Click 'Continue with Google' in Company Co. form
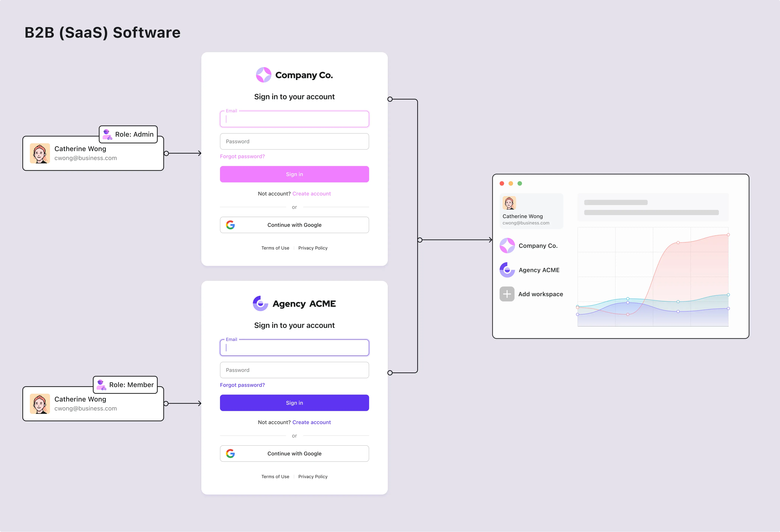 click(x=295, y=225)
